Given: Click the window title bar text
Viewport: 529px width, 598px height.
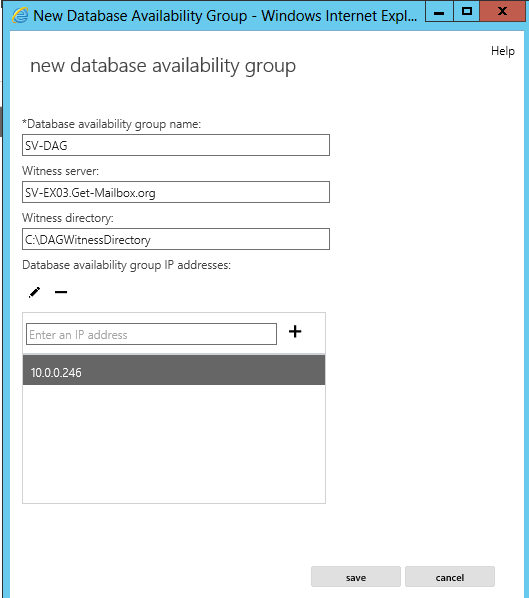Looking at the screenshot, I should click(x=225, y=16).
